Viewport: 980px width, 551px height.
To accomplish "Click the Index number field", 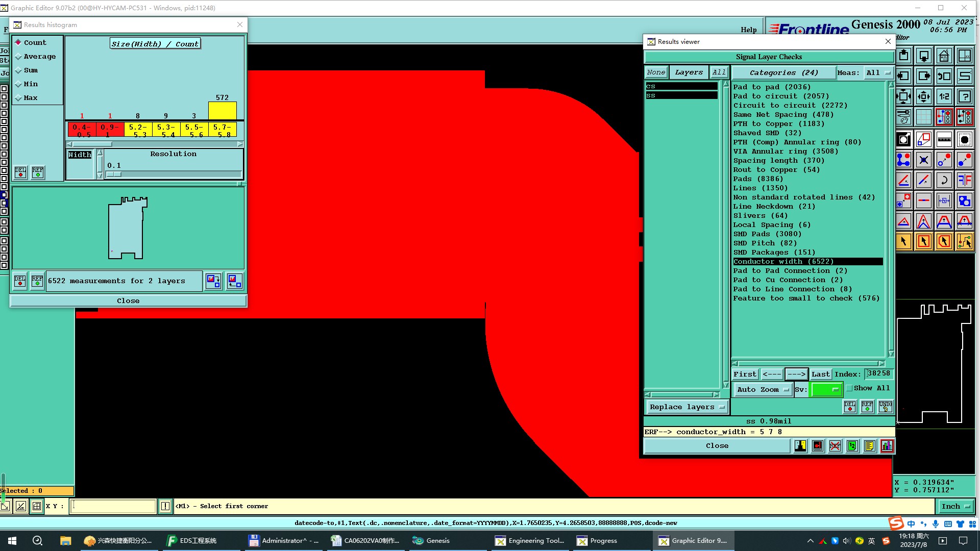I will pos(878,373).
